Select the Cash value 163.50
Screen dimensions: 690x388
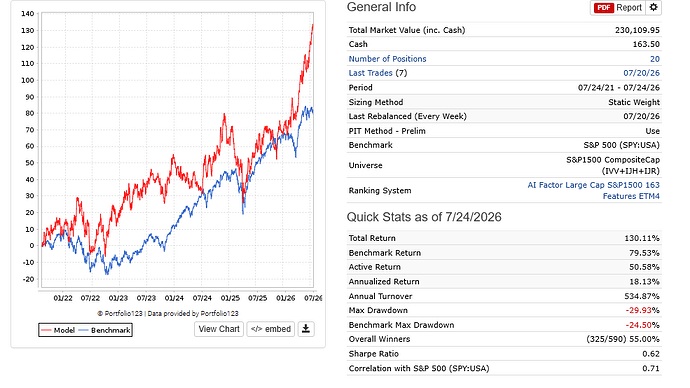coord(646,44)
